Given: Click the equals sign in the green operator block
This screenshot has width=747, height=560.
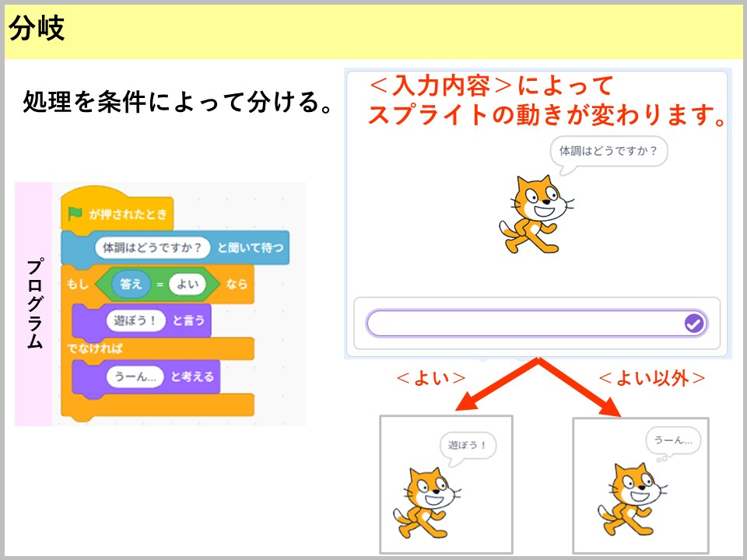Looking at the screenshot, I should tap(159, 285).
